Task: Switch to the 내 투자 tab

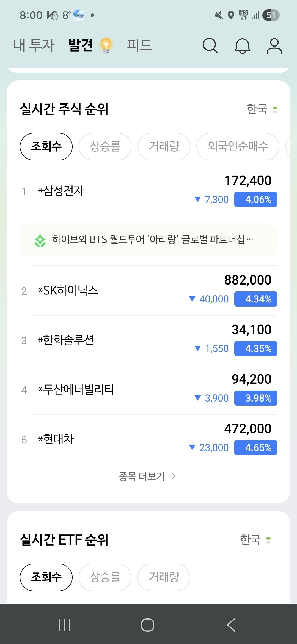Action: [x=34, y=45]
